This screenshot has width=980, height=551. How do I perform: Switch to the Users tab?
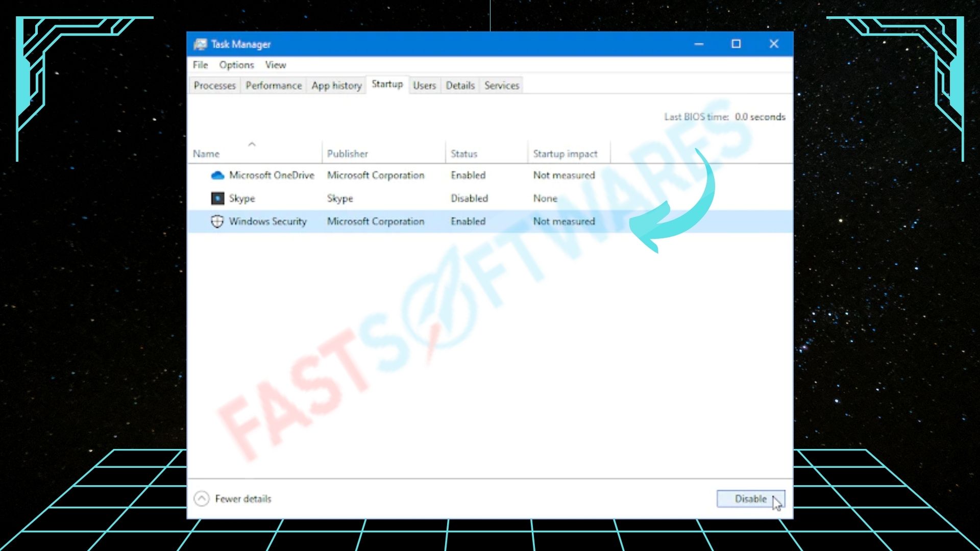click(x=424, y=85)
